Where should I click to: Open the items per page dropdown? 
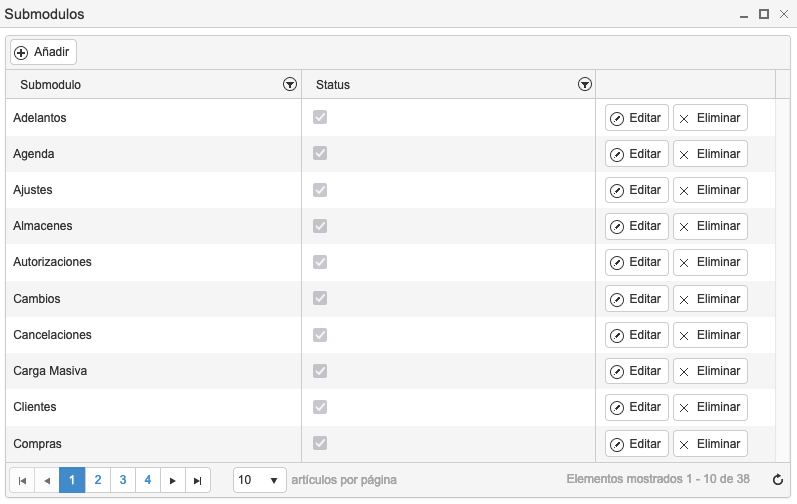[x=260, y=480]
